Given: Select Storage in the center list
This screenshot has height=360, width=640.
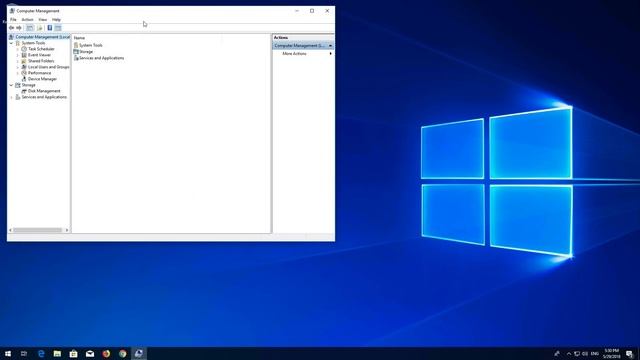Looking at the screenshot, I should point(86,52).
